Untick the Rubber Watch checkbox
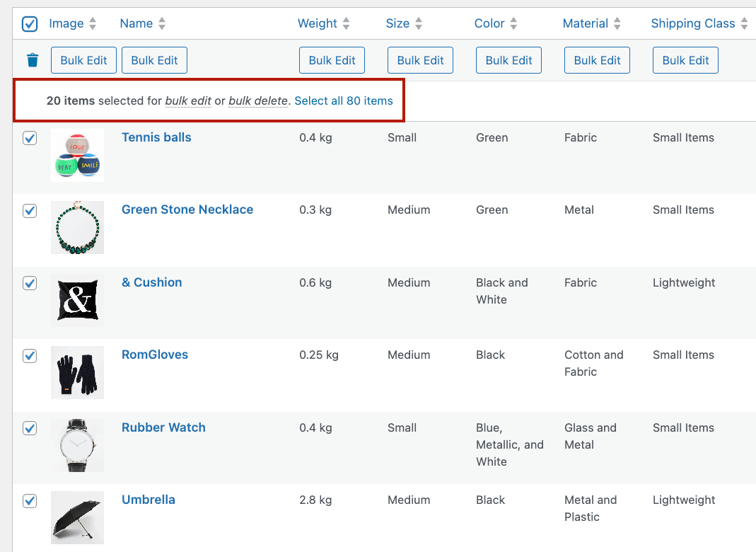This screenshot has width=756, height=552. (30, 428)
